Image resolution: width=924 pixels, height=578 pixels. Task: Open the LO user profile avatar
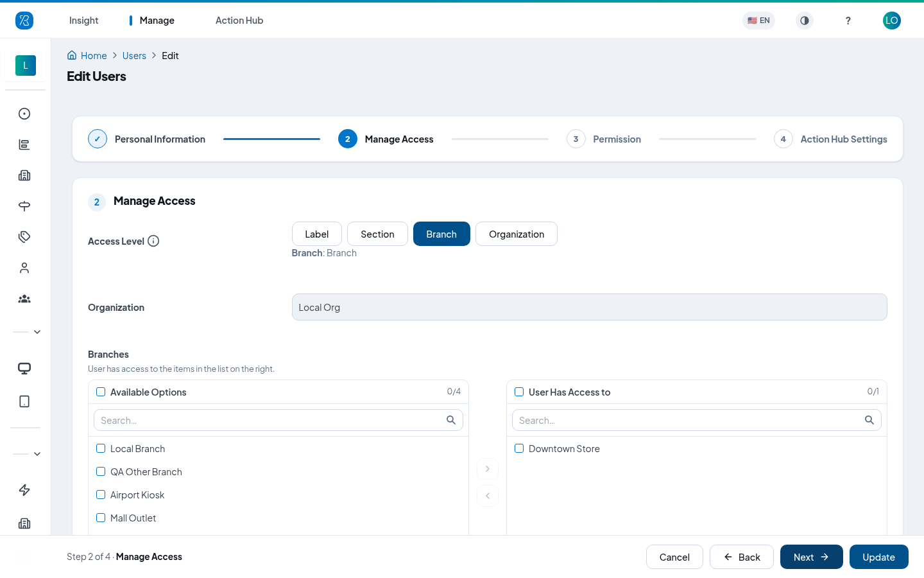892,21
